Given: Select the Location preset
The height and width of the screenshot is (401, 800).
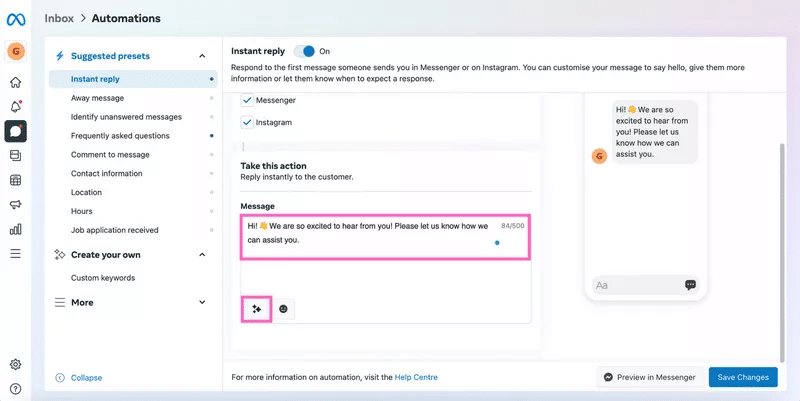Looking at the screenshot, I should click(133, 192).
